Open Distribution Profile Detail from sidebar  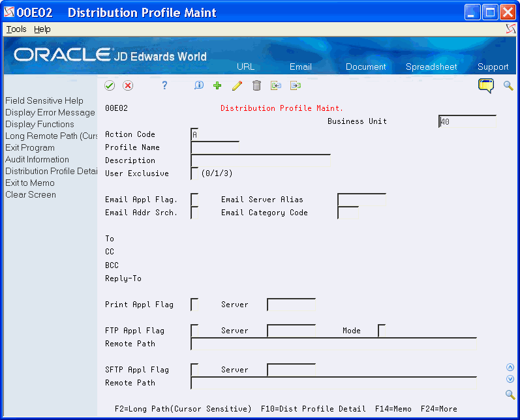click(51, 171)
